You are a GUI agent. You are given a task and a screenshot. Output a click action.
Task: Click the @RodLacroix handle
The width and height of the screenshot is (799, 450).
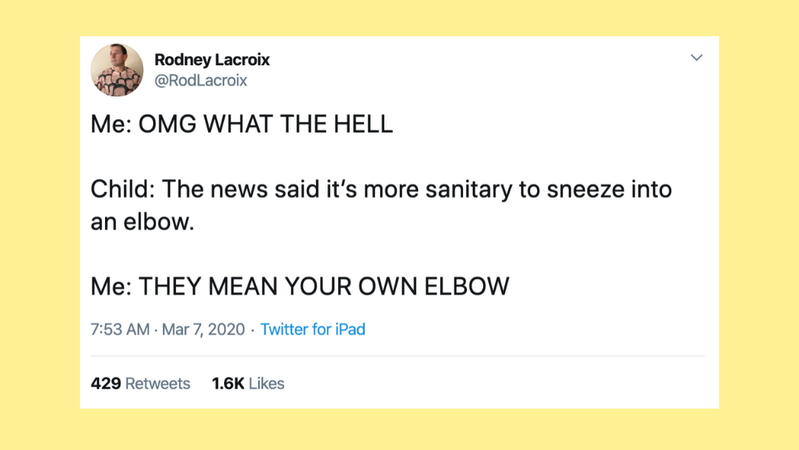pos(200,80)
